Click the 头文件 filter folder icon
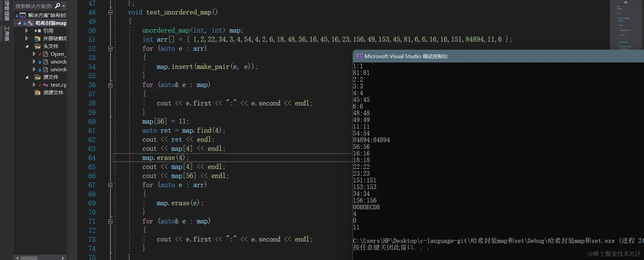Screen dimensions: 644x260 click(38, 46)
